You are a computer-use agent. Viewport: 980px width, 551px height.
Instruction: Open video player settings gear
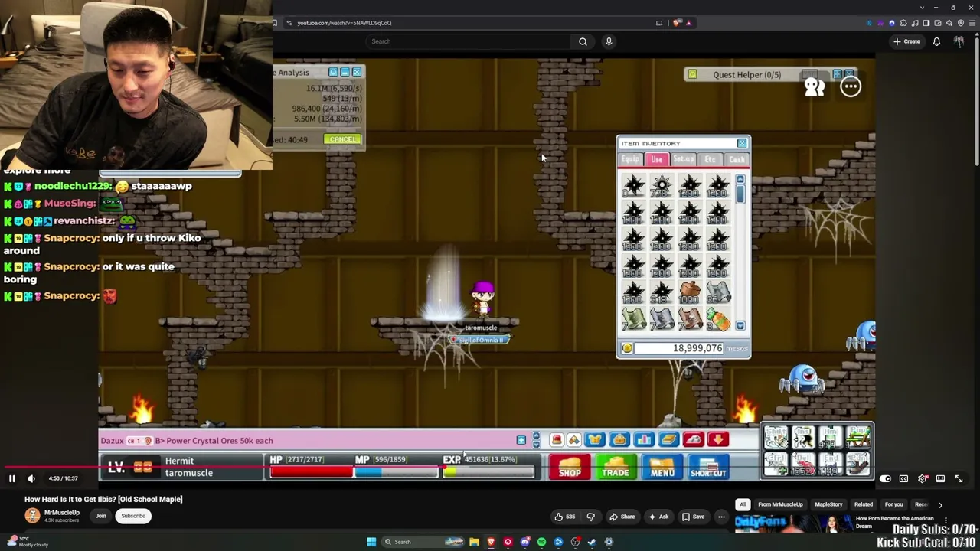tap(923, 478)
